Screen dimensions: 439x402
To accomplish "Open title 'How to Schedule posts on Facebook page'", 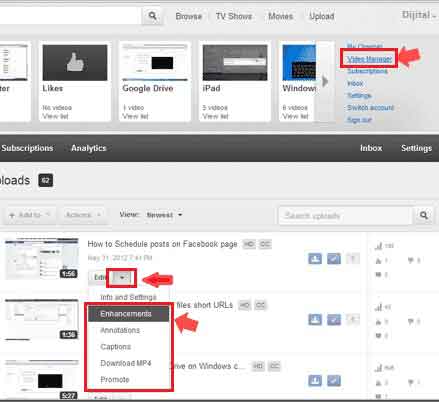I will tap(162, 244).
